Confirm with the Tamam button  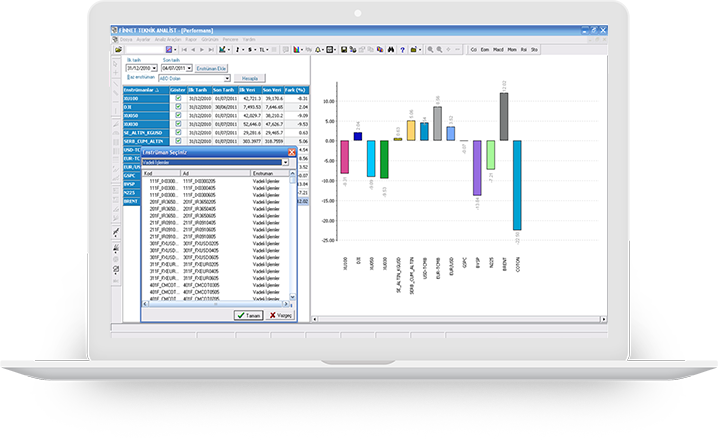[249, 315]
